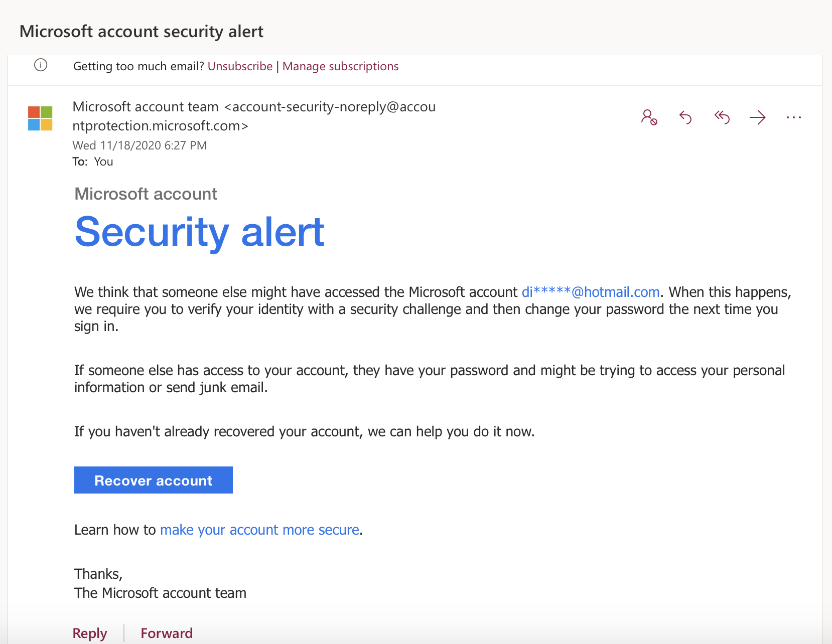Click the 'You' recipient in To field

103,162
